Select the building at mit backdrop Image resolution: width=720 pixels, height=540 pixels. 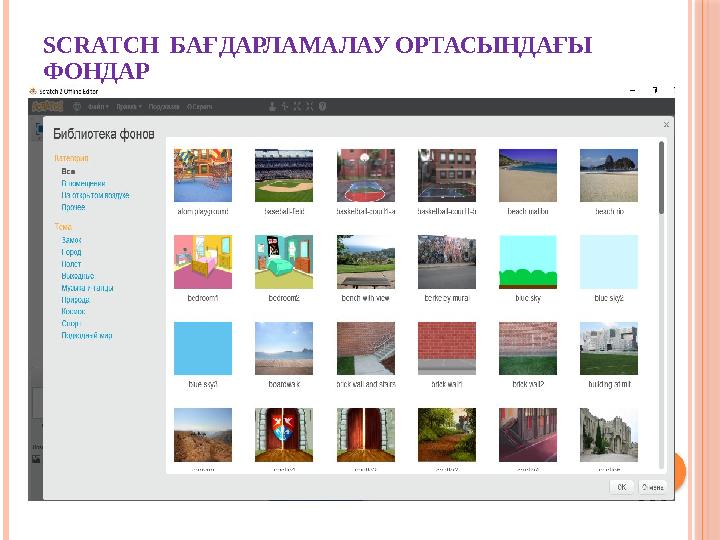(x=609, y=349)
